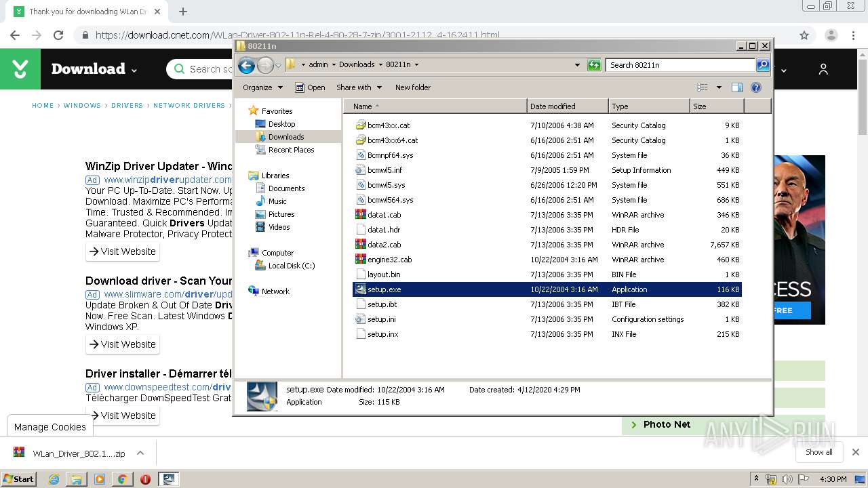This screenshot has height=488, width=868.
Task: Click the magnifier icon in Explorer search
Action: click(x=763, y=65)
